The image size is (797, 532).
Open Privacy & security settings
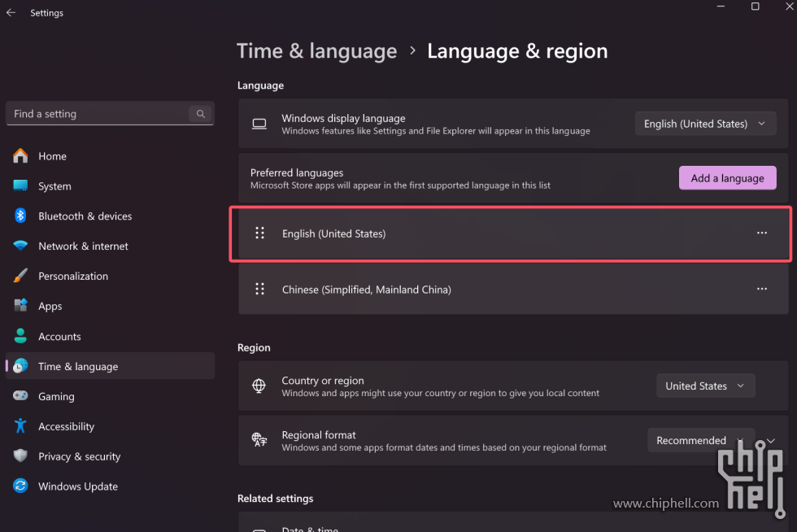[x=110, y=456]
